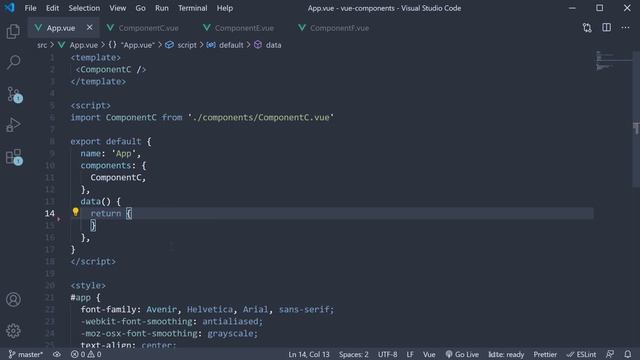Click the Ln 14, Col 13 status item
The height and width of the screenshot is (360, 640).
[x=309, y=354]
